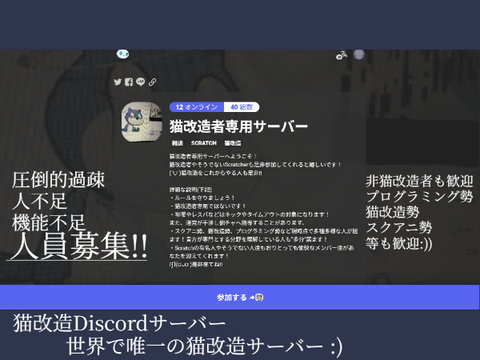Click the 12 オンライン badge
480x360 pixels.
197,107
